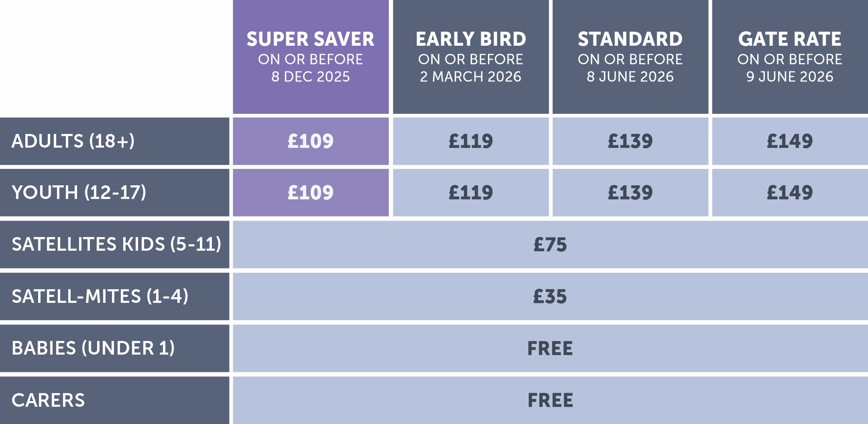Click the Satellites Kids (5-11) row label

point(116,244)
